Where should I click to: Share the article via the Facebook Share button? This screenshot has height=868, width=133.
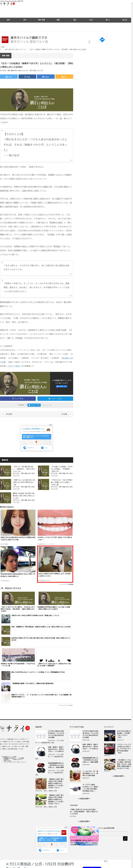[x=27, y=77]
